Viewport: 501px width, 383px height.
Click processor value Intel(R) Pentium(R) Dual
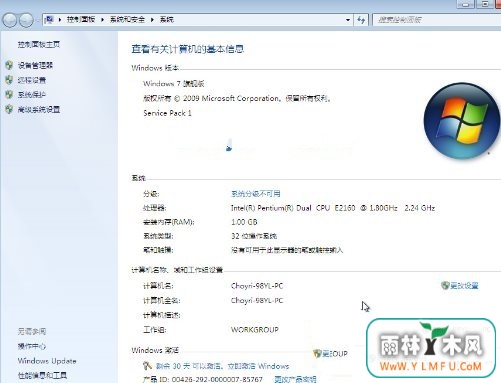click(333, 208)
